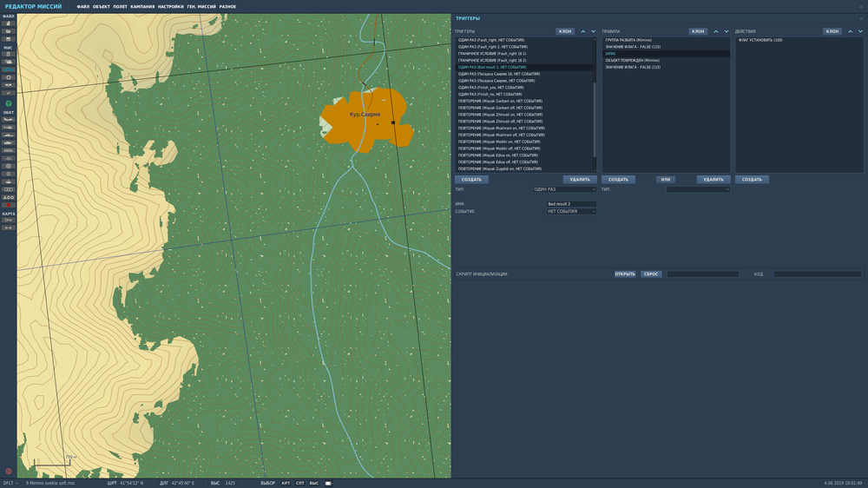Screen dimensions: 868x488
Task: Move trigger up with ТРИГГЕРЫ up arrow
Action: [582, 31]
